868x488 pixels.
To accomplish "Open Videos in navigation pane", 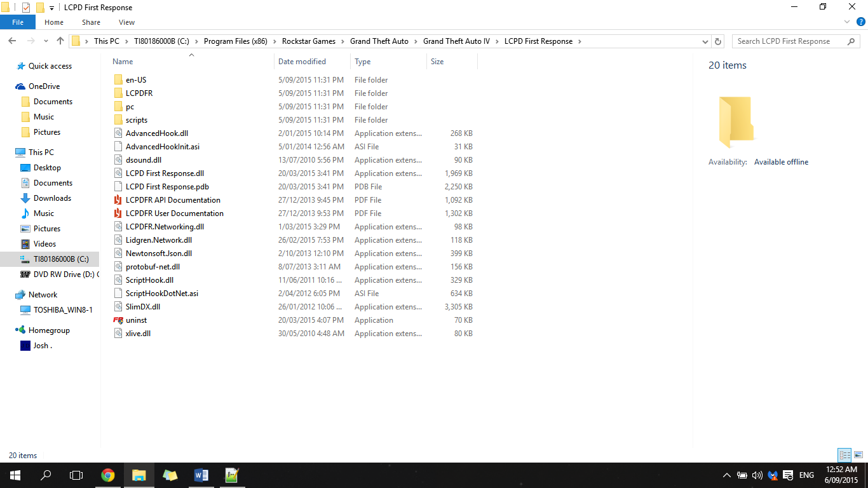I will [x=45, y=244].
